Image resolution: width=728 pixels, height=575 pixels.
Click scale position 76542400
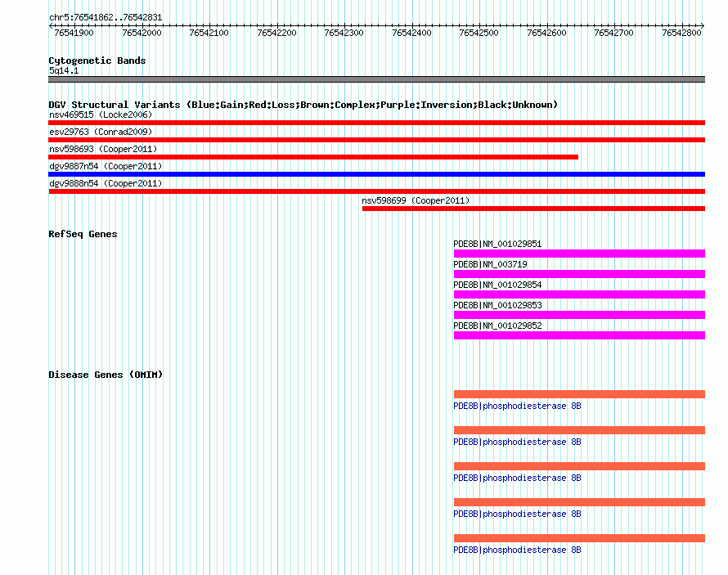coord(411,33)
